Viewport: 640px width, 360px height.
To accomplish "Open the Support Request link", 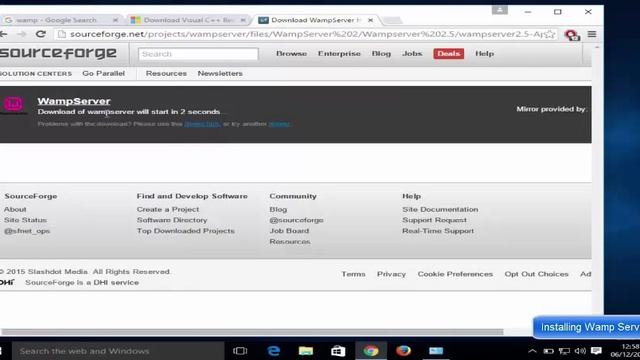I will [434, 220].
